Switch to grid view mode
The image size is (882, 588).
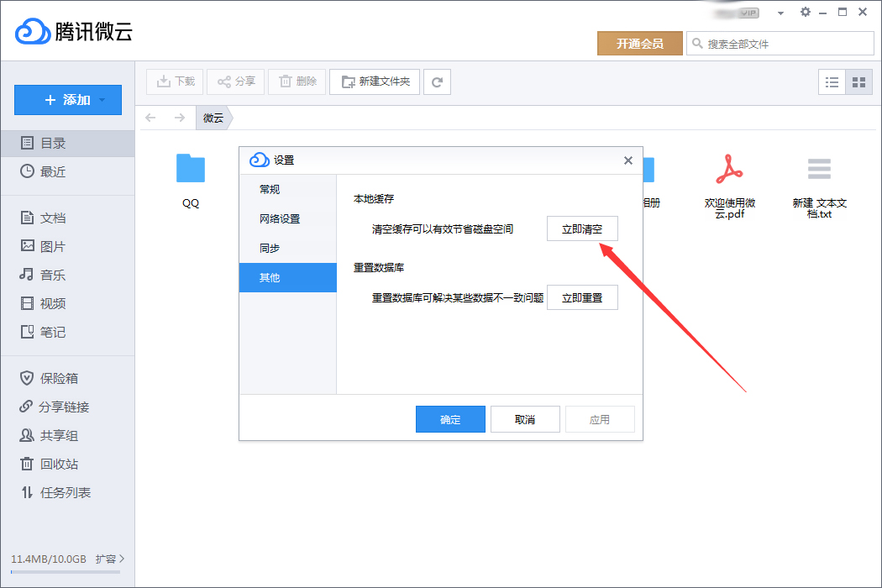[x=858, y=81]
